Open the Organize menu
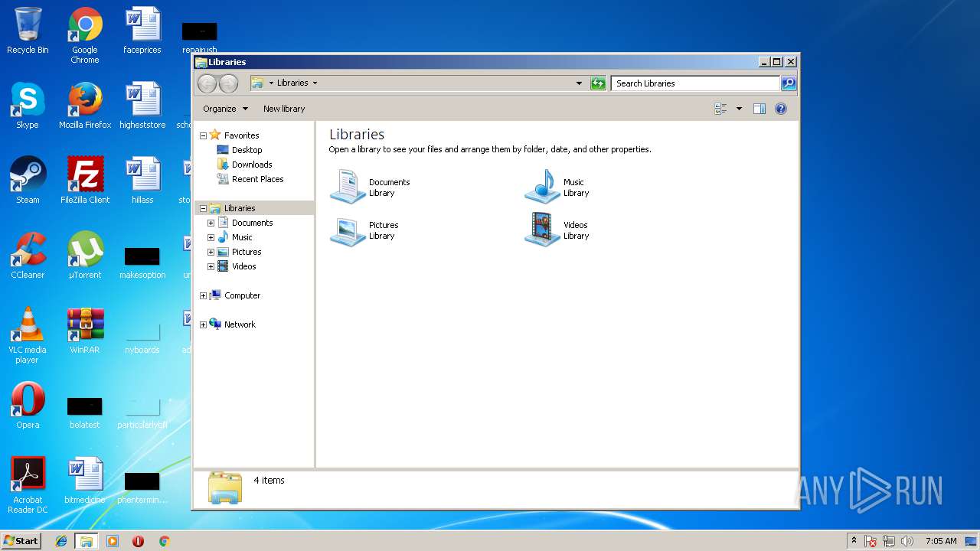 tap(225, 109)
